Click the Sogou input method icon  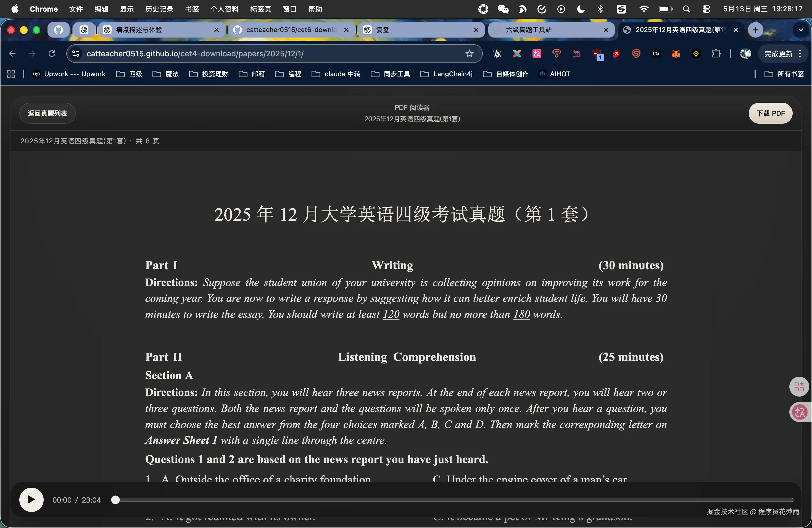621,9
